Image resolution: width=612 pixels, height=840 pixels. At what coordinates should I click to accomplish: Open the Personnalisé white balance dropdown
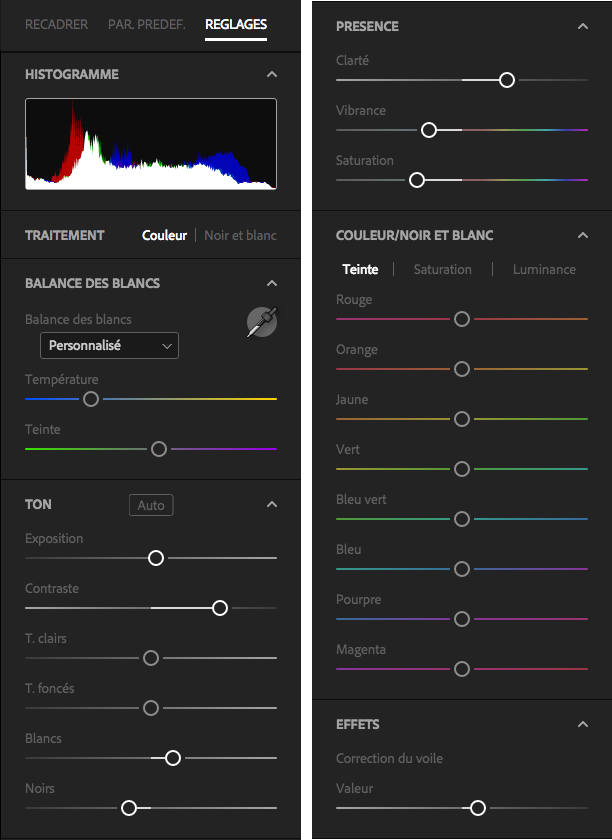pos(109,346)
